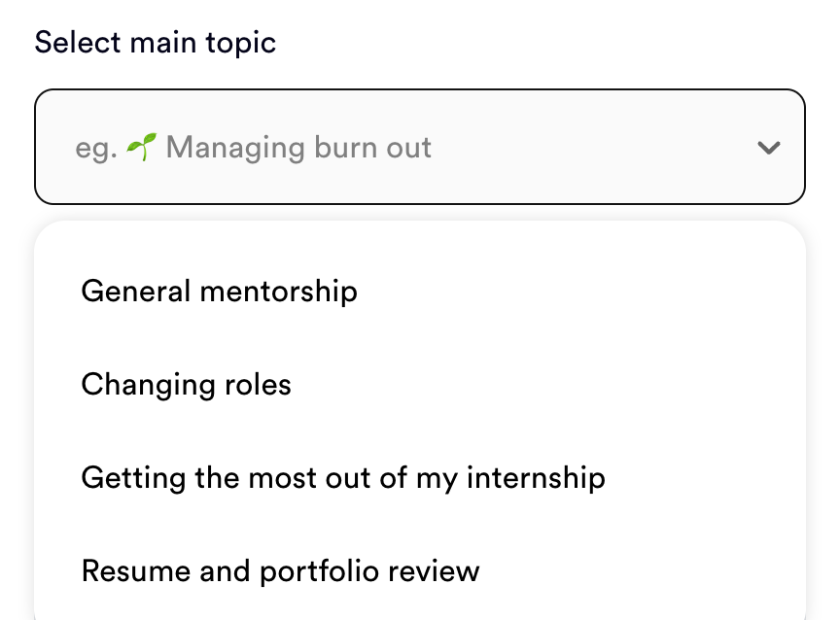
Task: Choose the resume review topic entry
Action: click(x=281, y=570)
